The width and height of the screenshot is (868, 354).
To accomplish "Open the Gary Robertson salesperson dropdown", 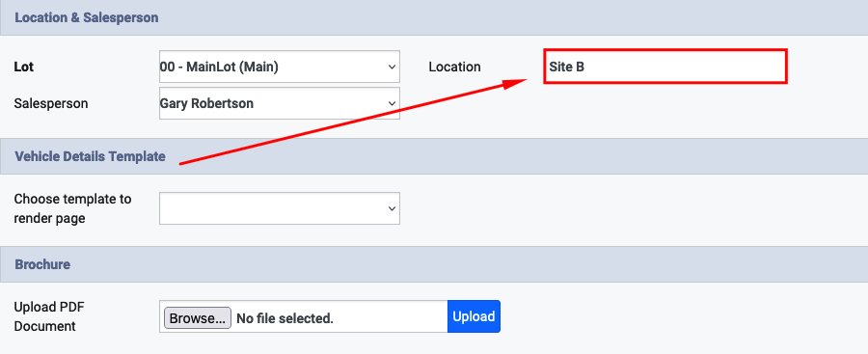I will tap(280, 103).
